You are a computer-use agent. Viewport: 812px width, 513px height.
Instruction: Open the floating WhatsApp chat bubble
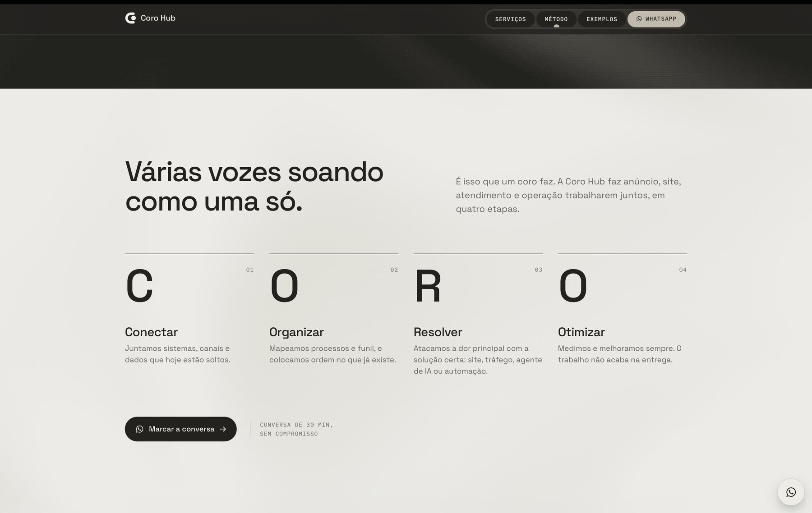click(x=791, y=492)
